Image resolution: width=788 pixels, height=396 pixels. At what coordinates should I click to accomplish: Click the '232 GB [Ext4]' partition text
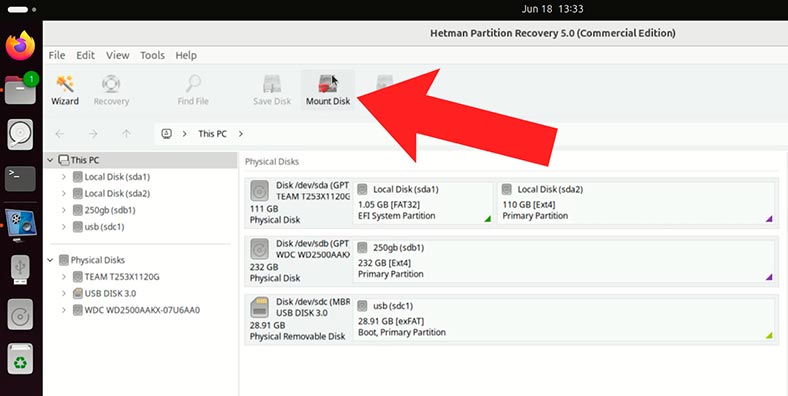coord(384,263)
